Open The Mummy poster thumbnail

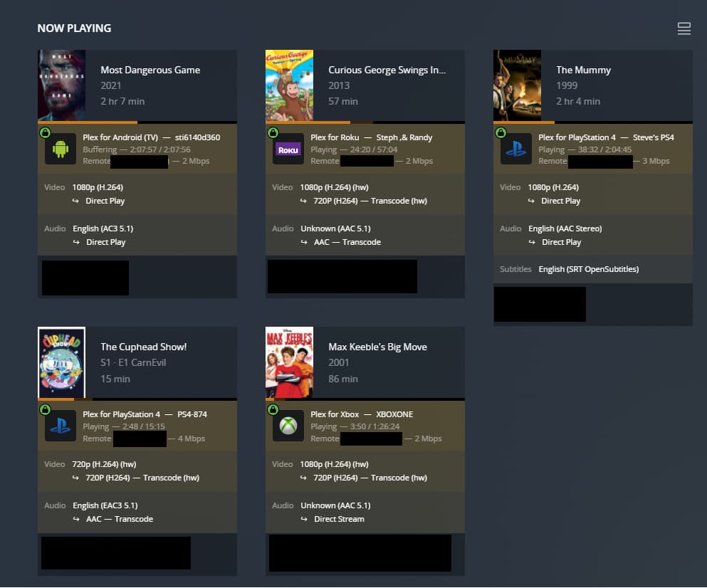(517, 85)
